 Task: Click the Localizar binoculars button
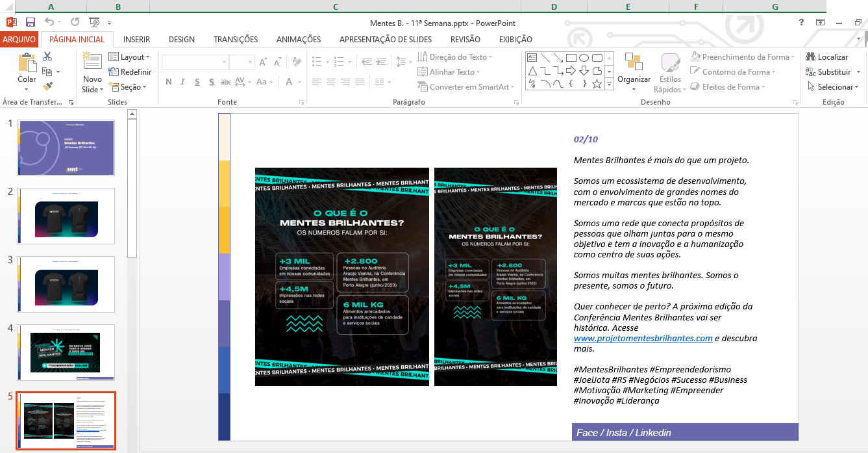pyautogui.click(x=827, y=57)
